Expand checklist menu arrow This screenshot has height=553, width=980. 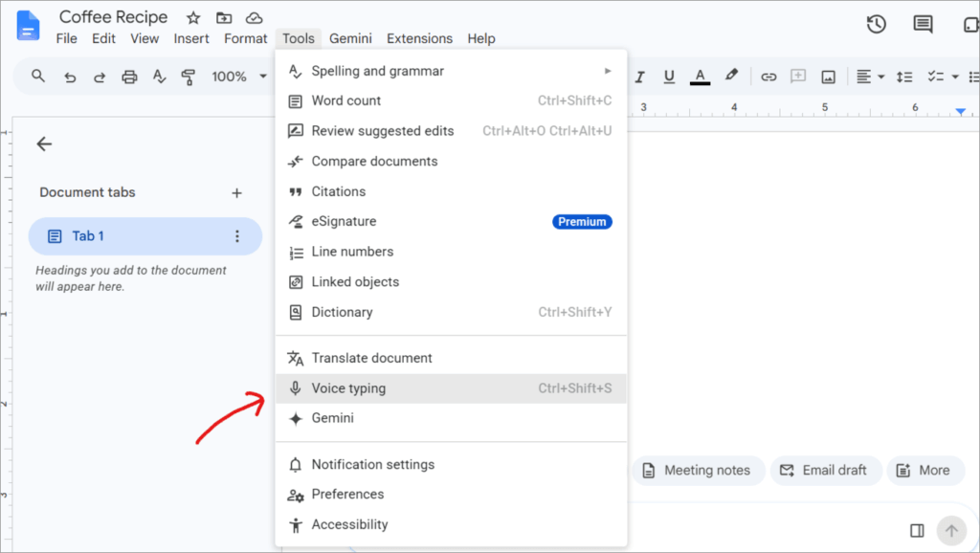pyautogui.click(x=955, y=77)
